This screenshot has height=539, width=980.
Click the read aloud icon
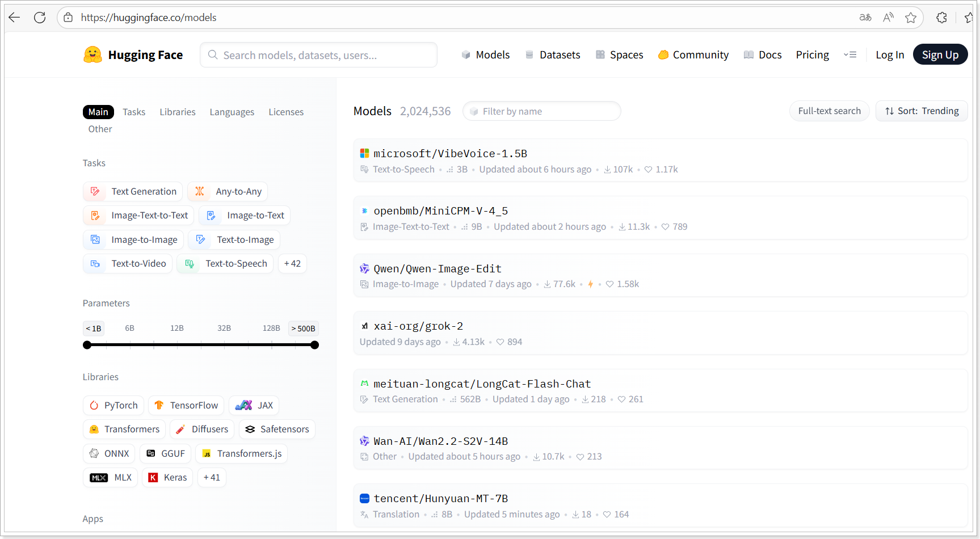[888, 18]
